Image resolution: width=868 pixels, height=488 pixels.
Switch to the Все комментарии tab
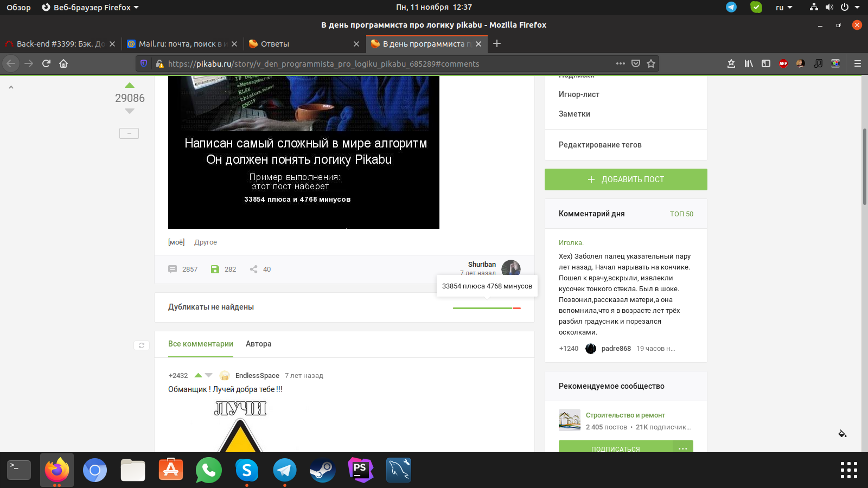click(201, 344)
